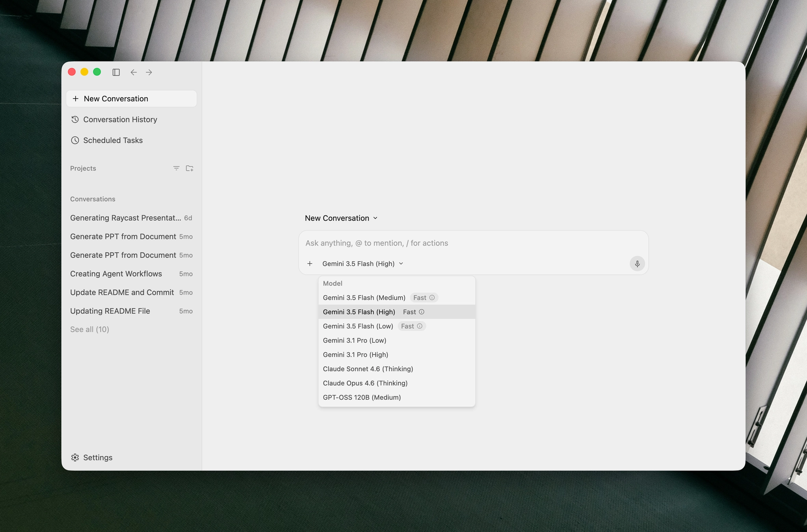Click the new project folder icon
Image resolution: width=807 pixels, height=532 pixels.
[190, 168]
